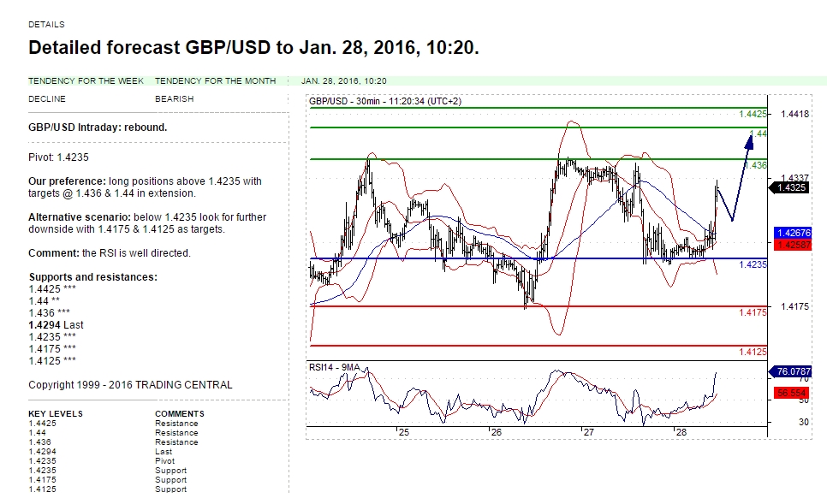Click 1.436 in the KEY LEVELS column

[x=39, y=442]
